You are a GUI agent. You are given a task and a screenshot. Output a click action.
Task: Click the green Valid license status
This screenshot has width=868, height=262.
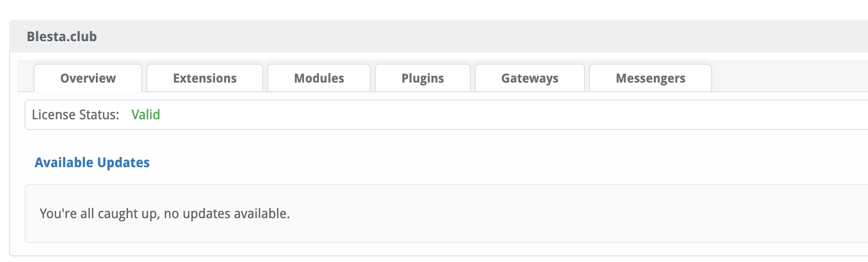pos(146,115)
